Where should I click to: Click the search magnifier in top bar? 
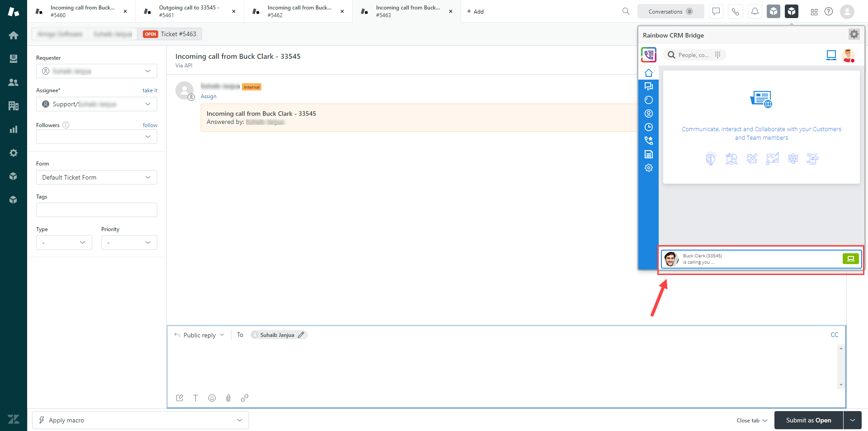coord(626,11)
